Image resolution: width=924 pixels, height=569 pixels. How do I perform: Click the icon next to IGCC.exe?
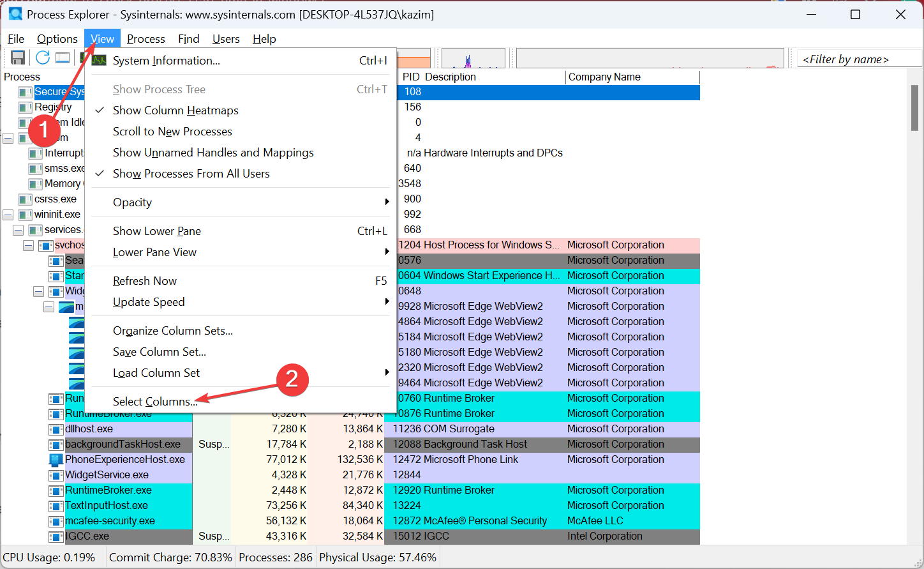point(56,536)
